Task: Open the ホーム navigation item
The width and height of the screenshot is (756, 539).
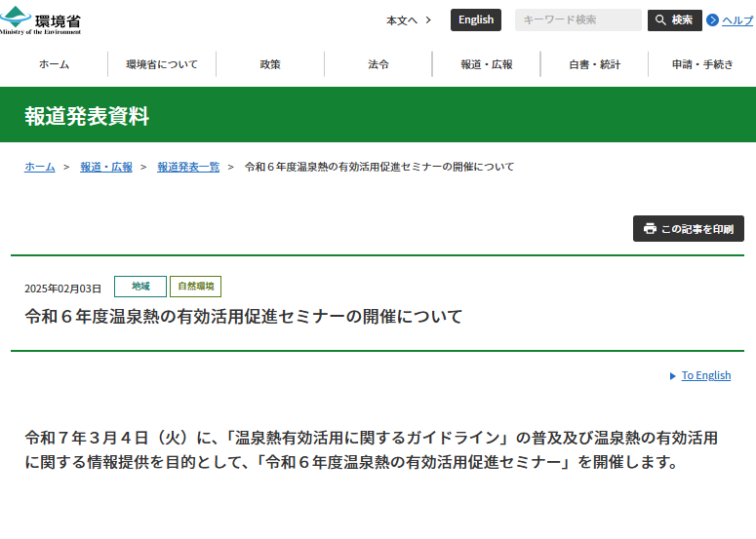Action: pos(54,64)
